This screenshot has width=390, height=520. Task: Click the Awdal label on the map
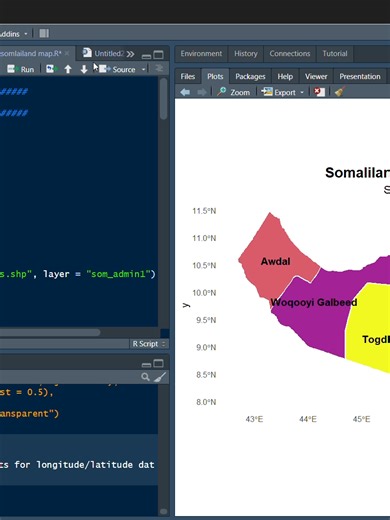(275, 261)
